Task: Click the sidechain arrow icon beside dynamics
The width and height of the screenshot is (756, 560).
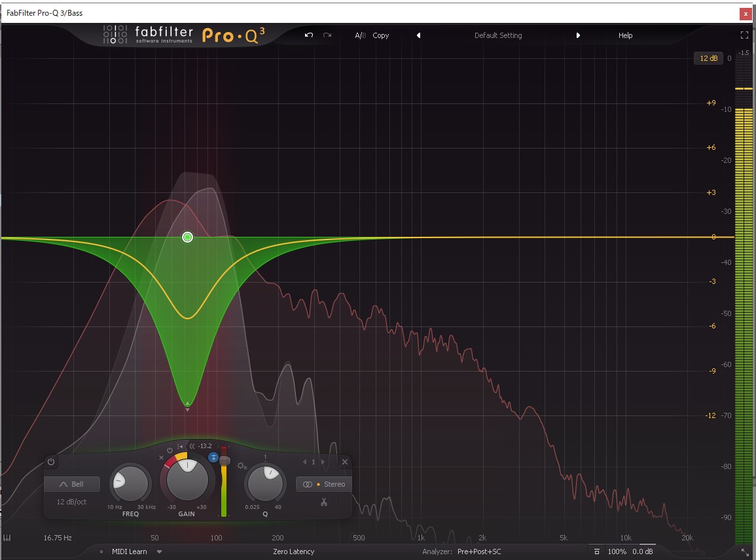Action: pyautogui.click(x=180, y=446)
